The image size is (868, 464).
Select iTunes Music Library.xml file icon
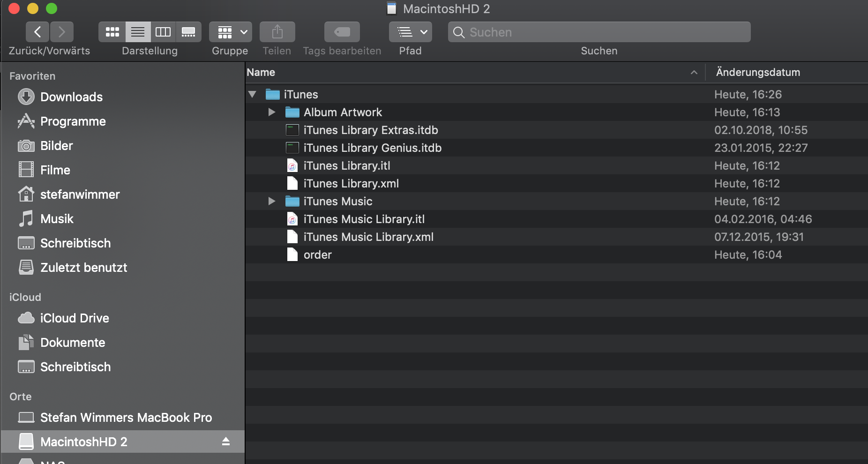tap(292, 237)
